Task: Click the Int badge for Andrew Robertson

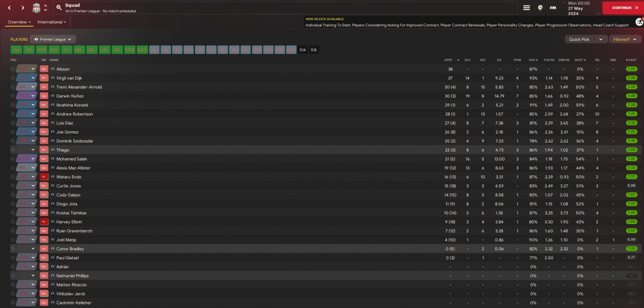Action: pyautogui.click(x=44, y=114)
